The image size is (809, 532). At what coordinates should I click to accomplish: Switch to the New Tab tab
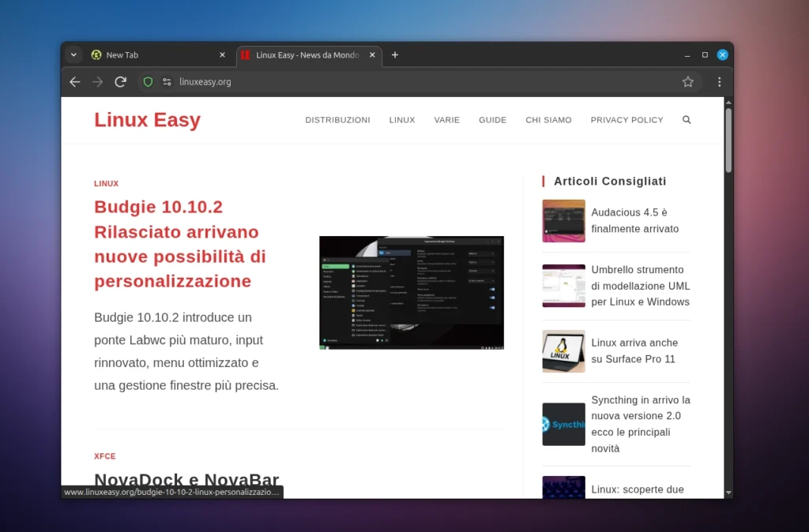click(150, 55)
